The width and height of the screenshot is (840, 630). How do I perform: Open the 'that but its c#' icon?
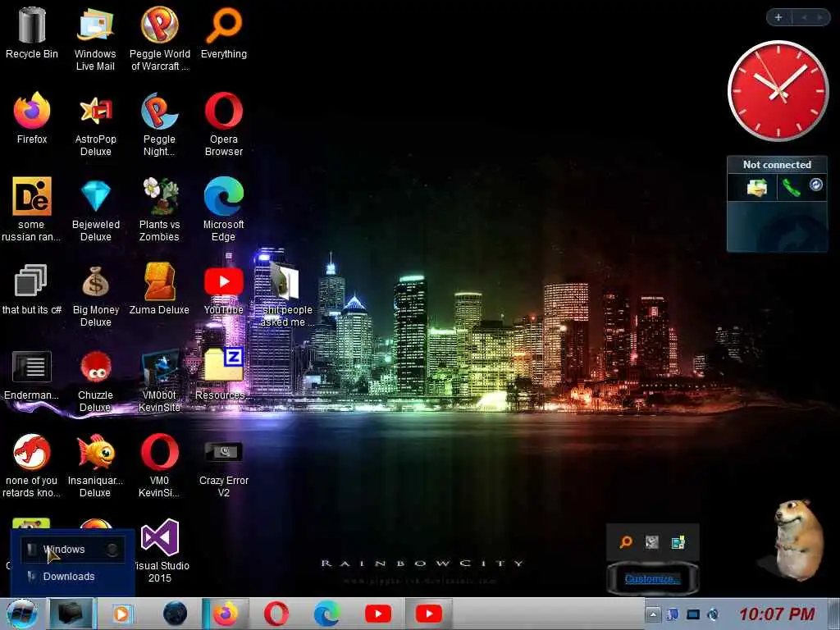click(32, 290)
